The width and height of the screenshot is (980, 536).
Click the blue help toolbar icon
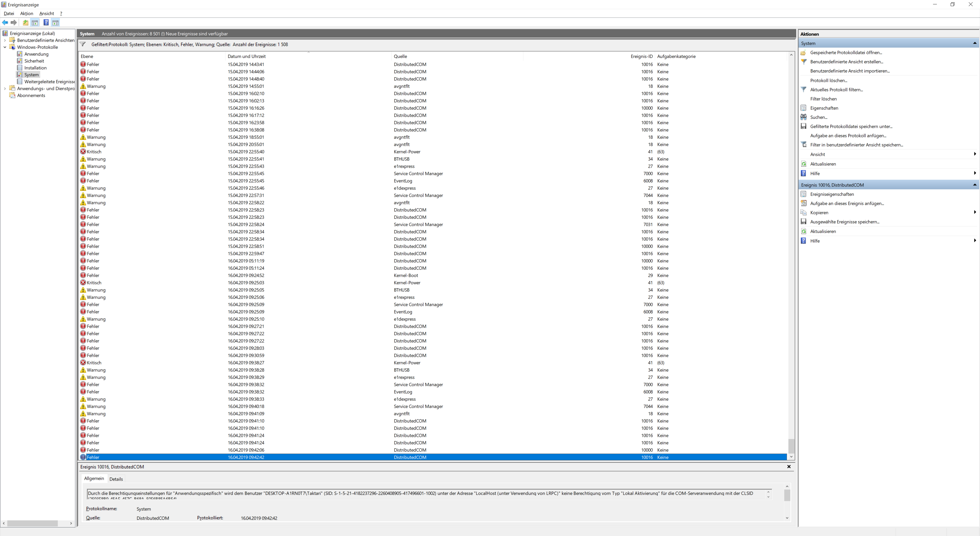pos(46,23)
